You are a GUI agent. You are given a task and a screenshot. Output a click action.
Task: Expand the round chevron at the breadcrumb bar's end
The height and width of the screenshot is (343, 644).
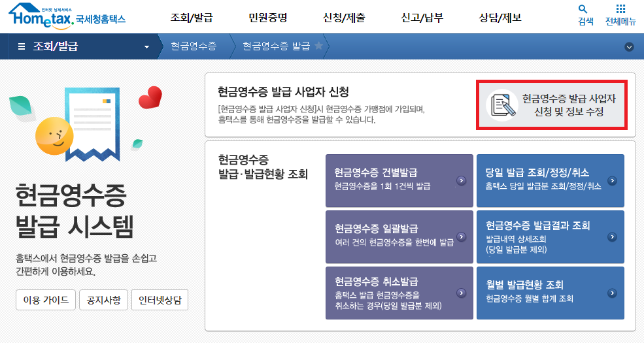[x=629, y=47]
